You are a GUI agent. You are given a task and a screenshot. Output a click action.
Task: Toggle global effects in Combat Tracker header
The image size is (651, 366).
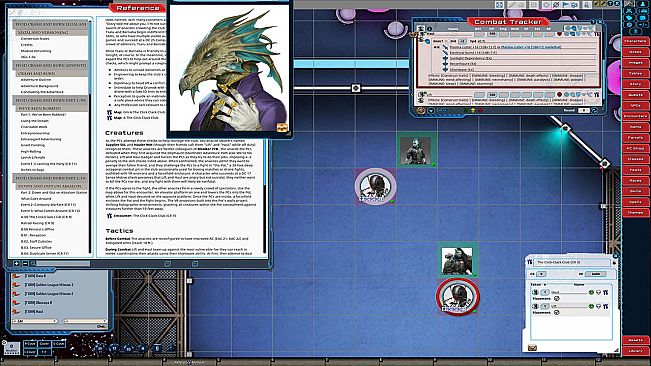590,28
